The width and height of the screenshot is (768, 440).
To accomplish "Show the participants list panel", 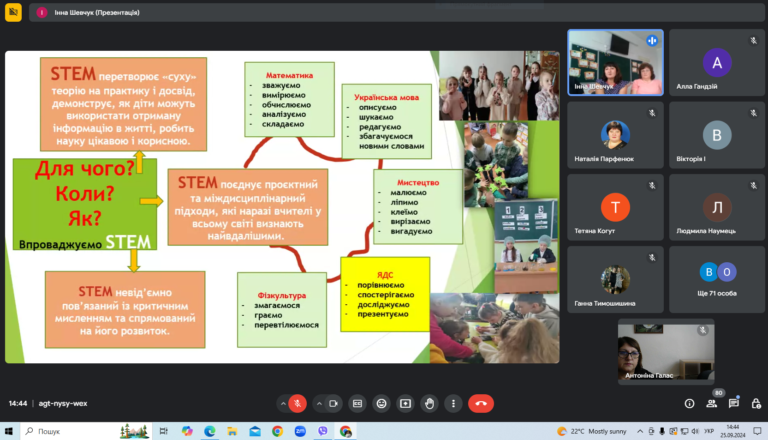I will point(711,404).
